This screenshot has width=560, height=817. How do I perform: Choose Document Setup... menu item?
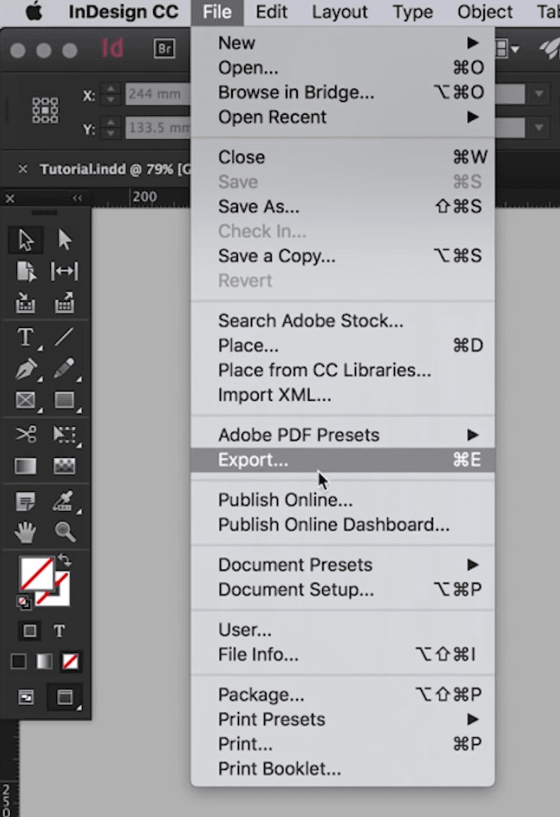tap(342, 590)
